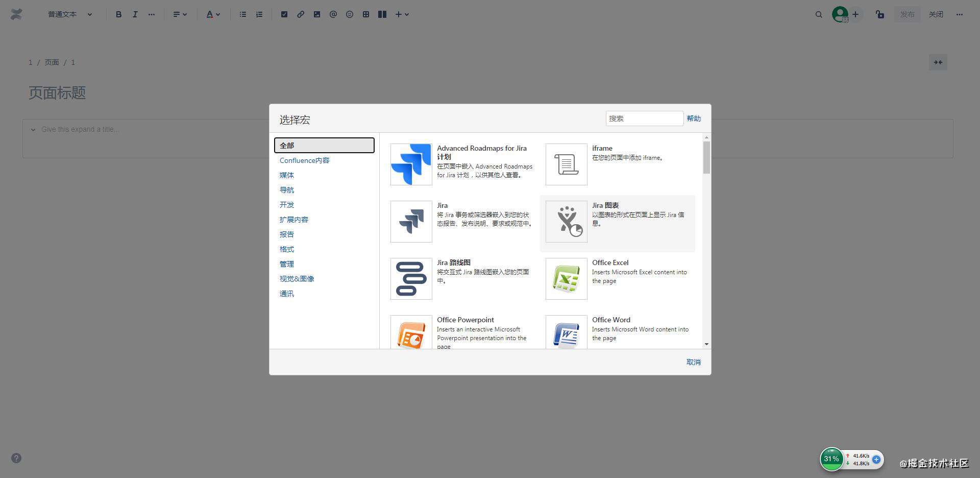
Task: Click 取消 to cancel macro selection
Action: click(694, 362)
